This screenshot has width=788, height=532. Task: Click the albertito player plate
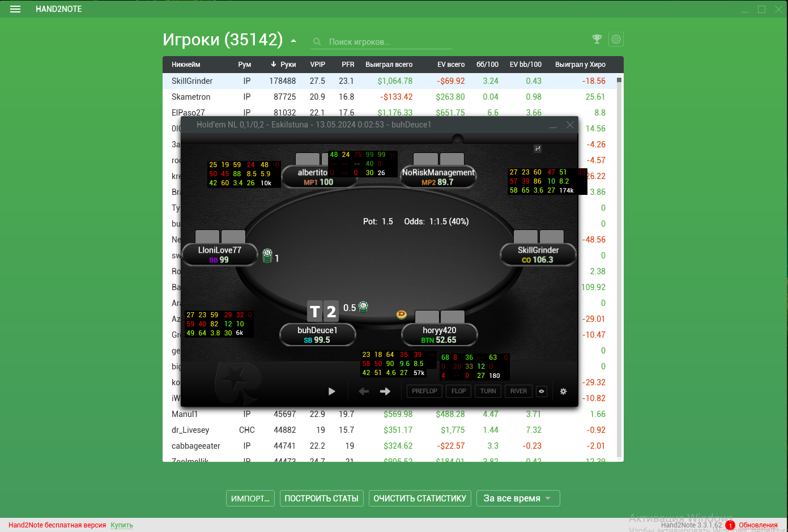[319, 177]
